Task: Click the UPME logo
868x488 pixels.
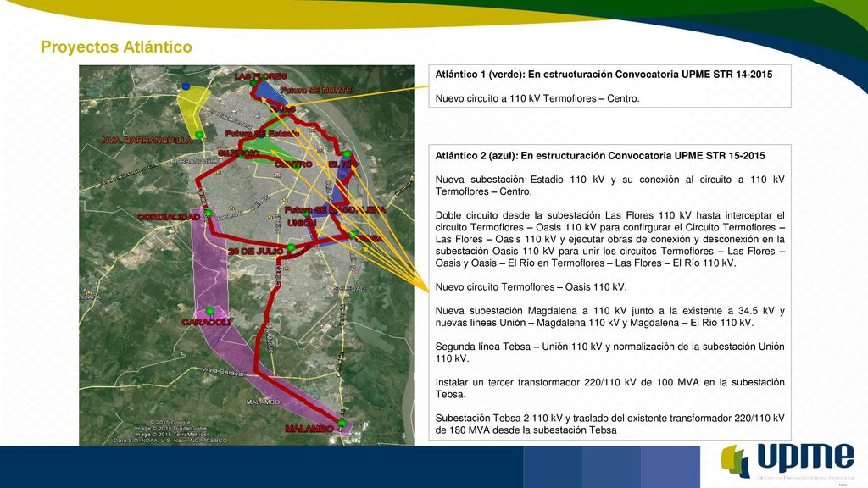Action: coord(787,460)
